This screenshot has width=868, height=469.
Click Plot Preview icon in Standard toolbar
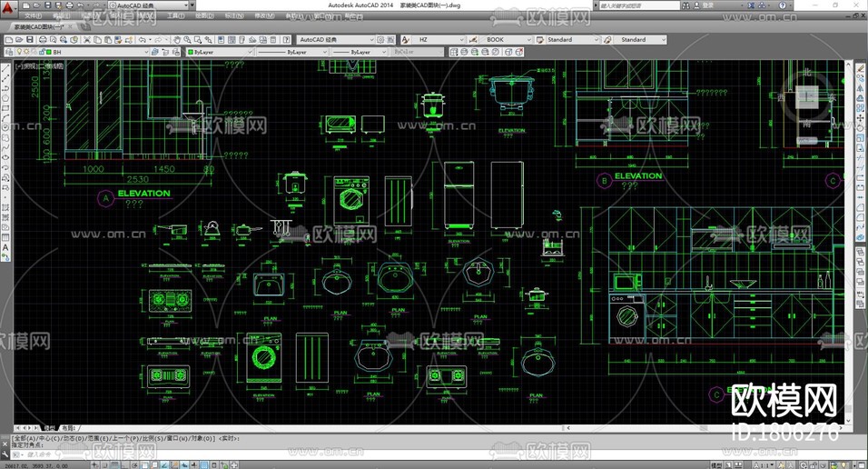(x=54, y=39)
